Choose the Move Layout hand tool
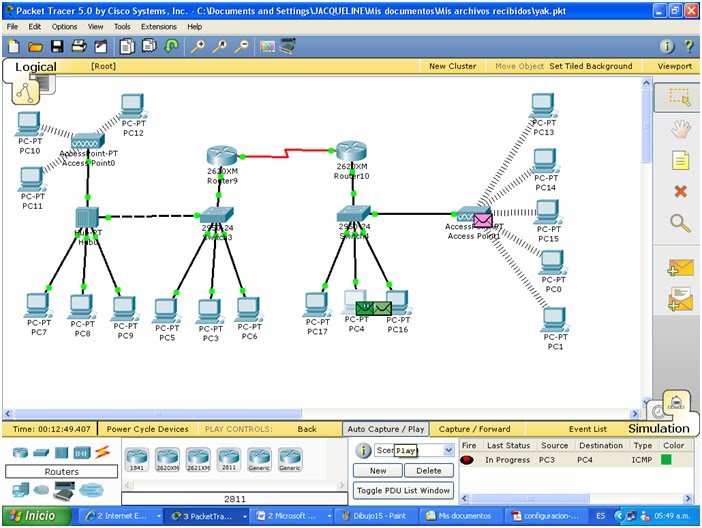702x528 pixels. pos(680,130)
